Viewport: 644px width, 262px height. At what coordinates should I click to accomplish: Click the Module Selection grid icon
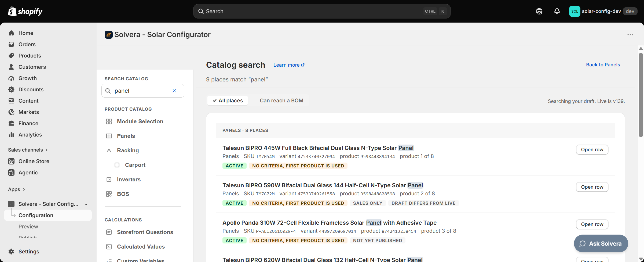click(x=109, y=121)
